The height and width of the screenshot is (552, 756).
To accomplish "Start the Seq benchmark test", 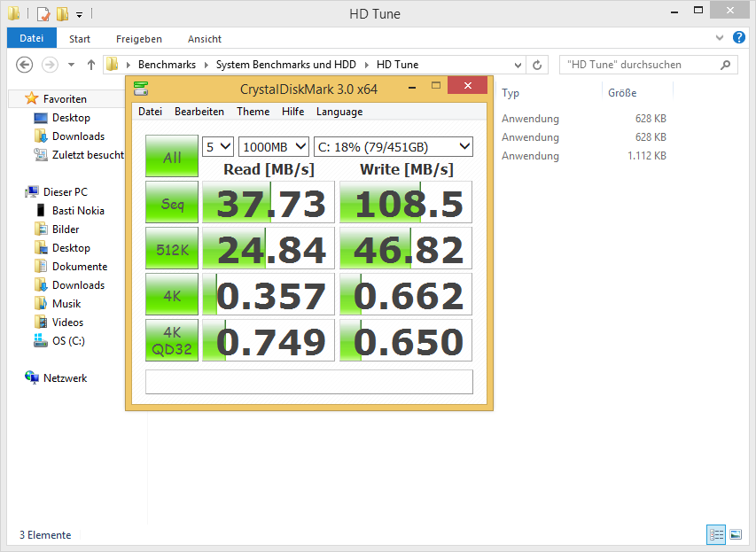I will point(172,202).
